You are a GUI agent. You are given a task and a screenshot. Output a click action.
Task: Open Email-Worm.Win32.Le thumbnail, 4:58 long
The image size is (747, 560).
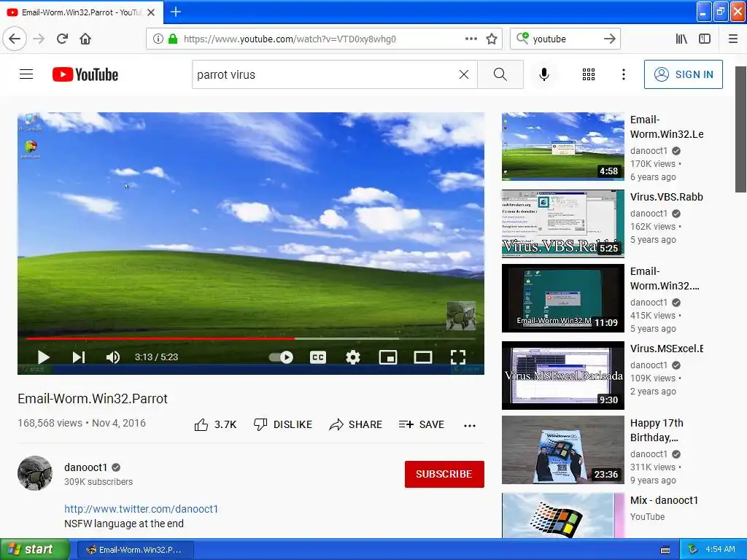(x=562, y=147)
